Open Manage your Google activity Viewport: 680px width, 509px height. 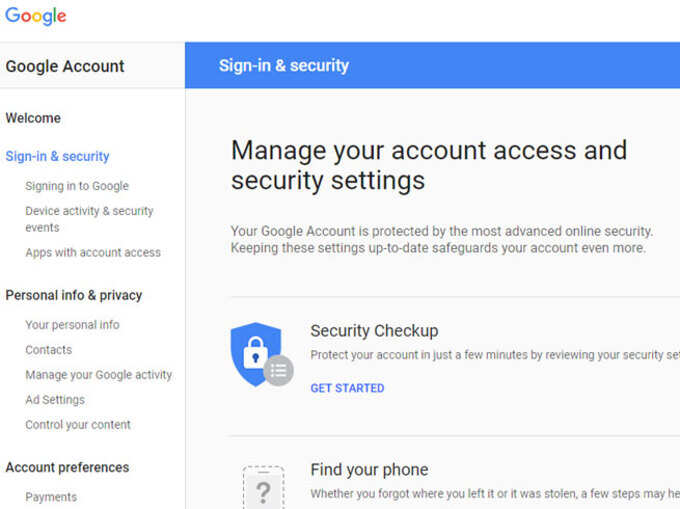[x=98, y=375]
